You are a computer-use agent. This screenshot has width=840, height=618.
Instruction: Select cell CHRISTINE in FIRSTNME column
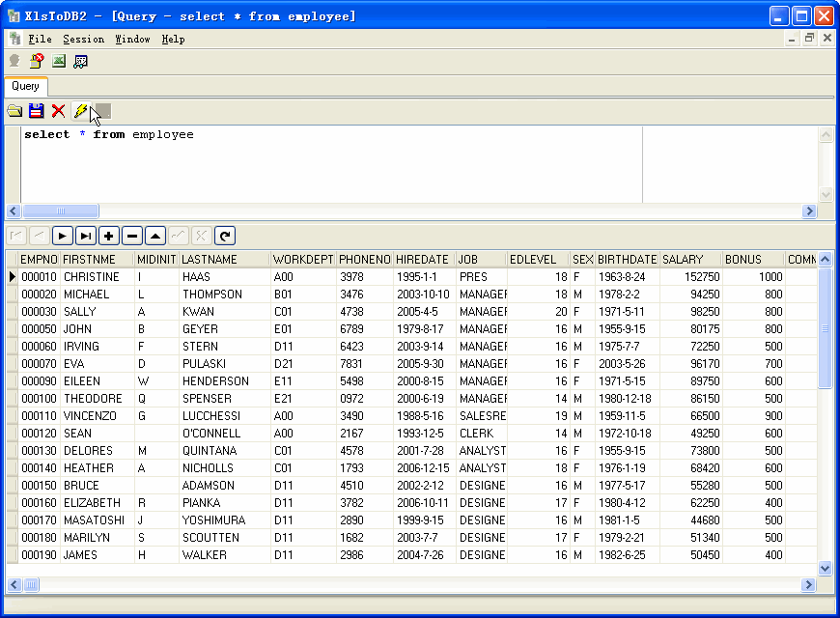(97, 276)
